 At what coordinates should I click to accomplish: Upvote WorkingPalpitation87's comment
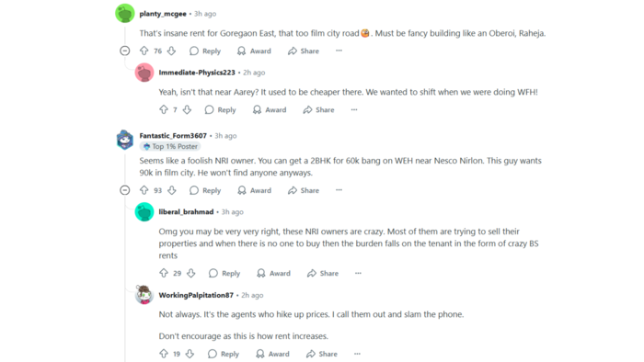[164, 354]
